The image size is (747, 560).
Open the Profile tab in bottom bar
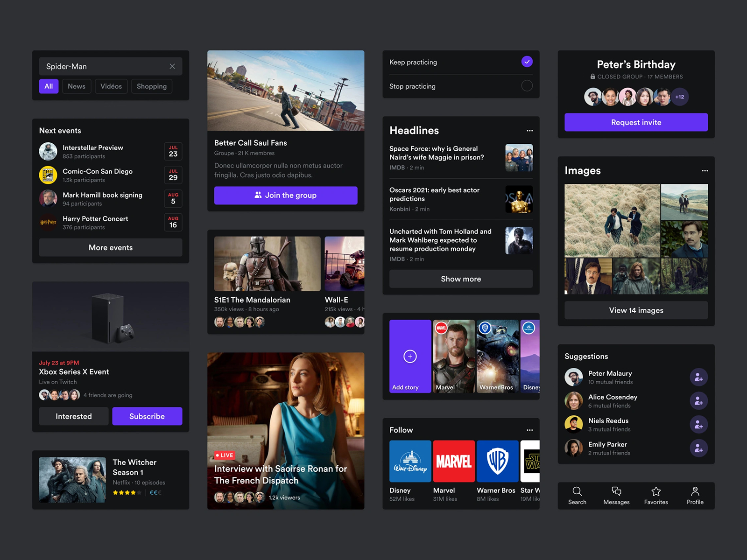coord(695,496)
